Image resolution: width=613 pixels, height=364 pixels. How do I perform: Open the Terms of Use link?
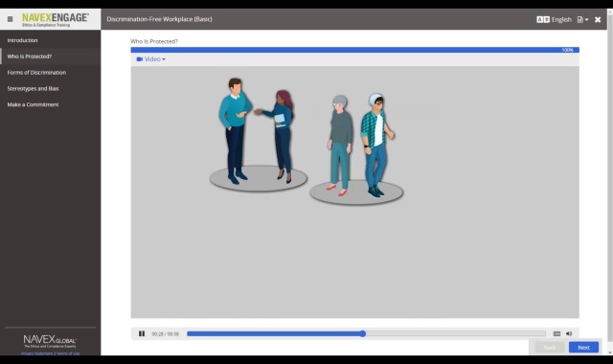[68, 353]
